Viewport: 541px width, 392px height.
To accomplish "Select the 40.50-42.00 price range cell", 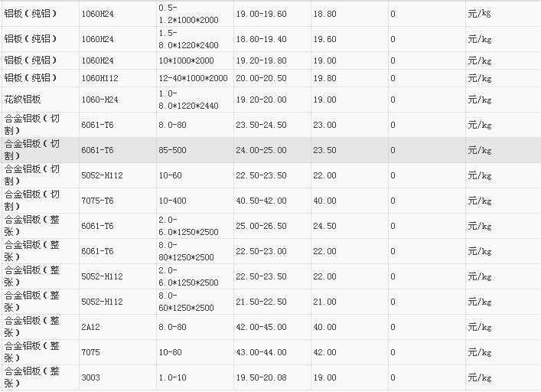I will tap(261, 201).
